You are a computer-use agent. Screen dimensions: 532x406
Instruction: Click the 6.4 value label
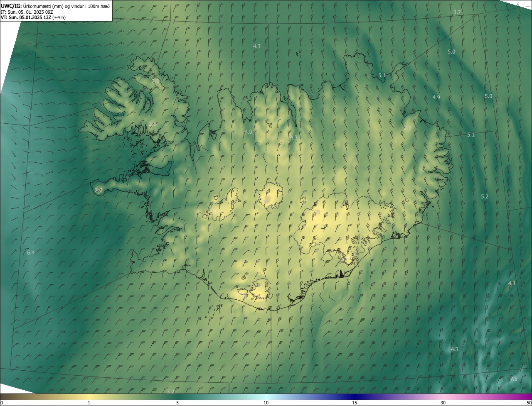pos(31,252)
